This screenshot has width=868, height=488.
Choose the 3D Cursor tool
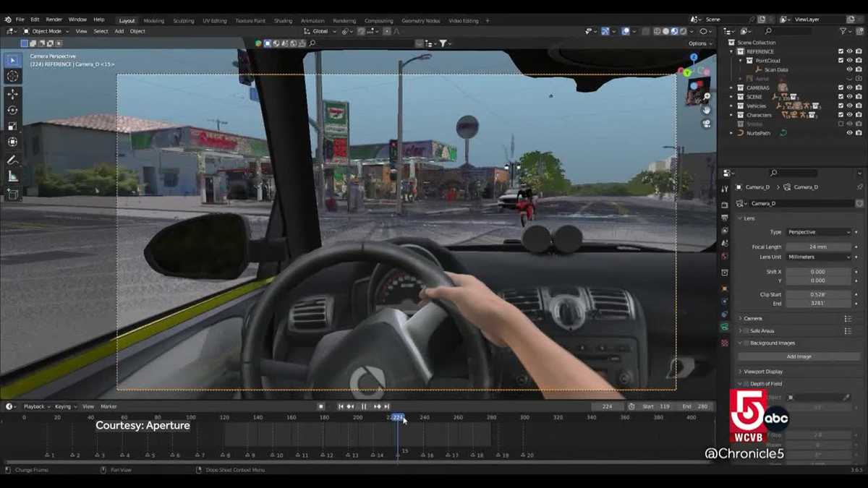coord(12,76)
